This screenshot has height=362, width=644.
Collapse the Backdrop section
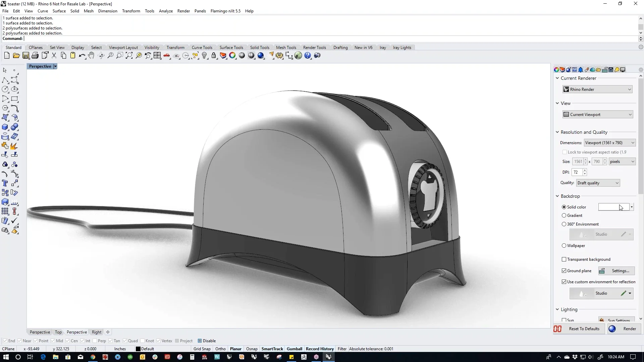pyautogui.click(x=557, y=196)
